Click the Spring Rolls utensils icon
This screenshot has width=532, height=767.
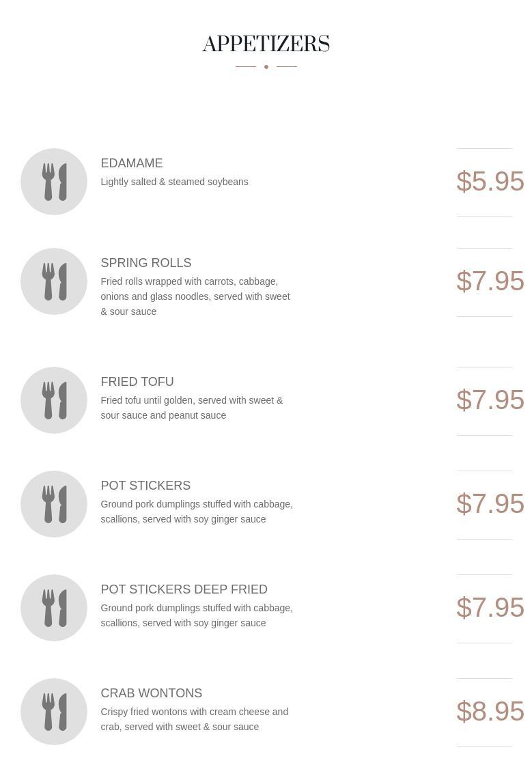coord(54,281)
